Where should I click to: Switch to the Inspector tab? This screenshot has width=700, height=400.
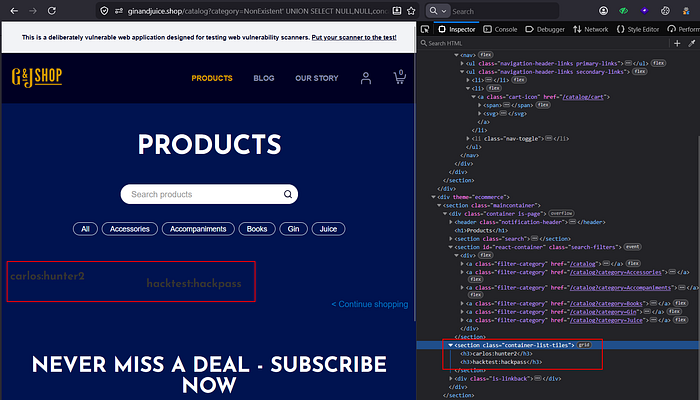(457, 29)
